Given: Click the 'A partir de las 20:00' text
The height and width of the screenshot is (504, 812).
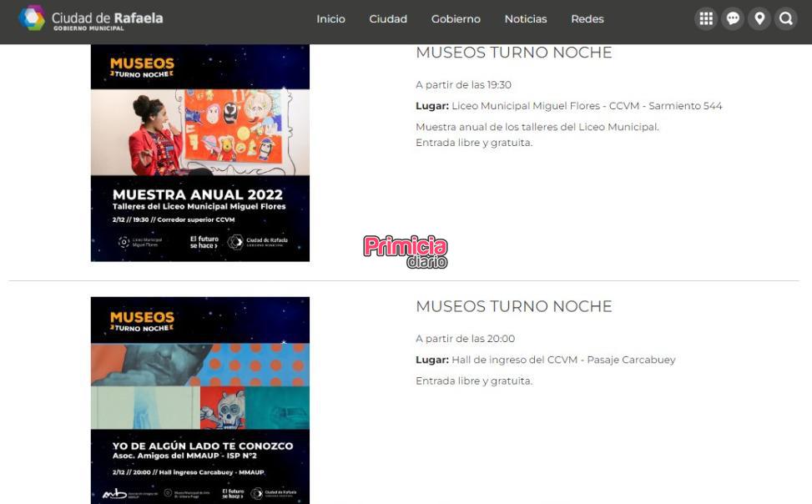Looking at the screenshot, I should pyautogui.click(x=465, y=339).
